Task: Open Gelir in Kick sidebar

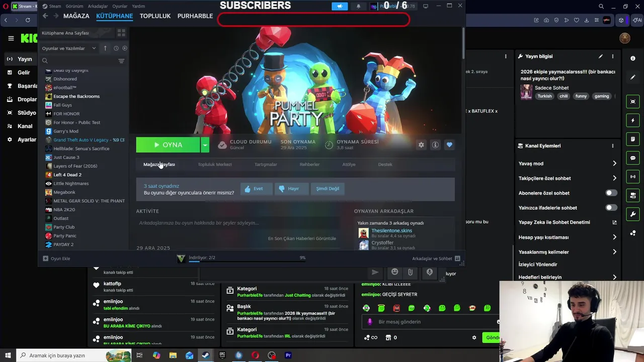Action: [x=24, y=72]
